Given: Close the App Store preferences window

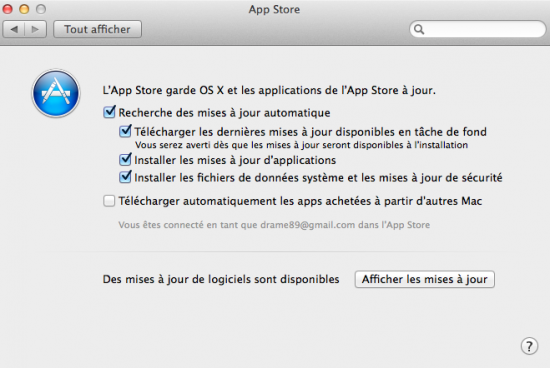Looking at the screenshot, I should 7,9.
